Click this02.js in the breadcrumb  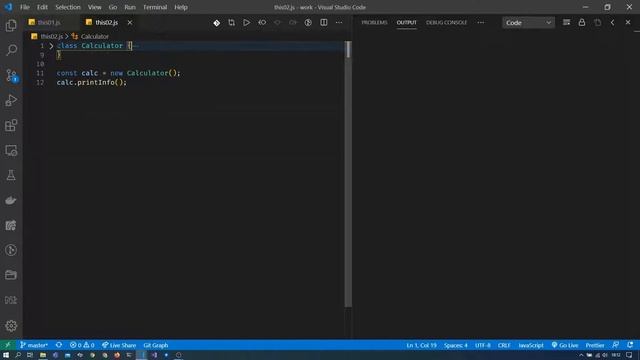click(x=51, y=36)
